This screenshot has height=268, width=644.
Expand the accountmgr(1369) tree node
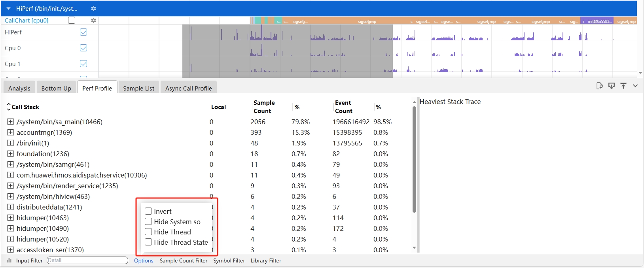[11, 132]
